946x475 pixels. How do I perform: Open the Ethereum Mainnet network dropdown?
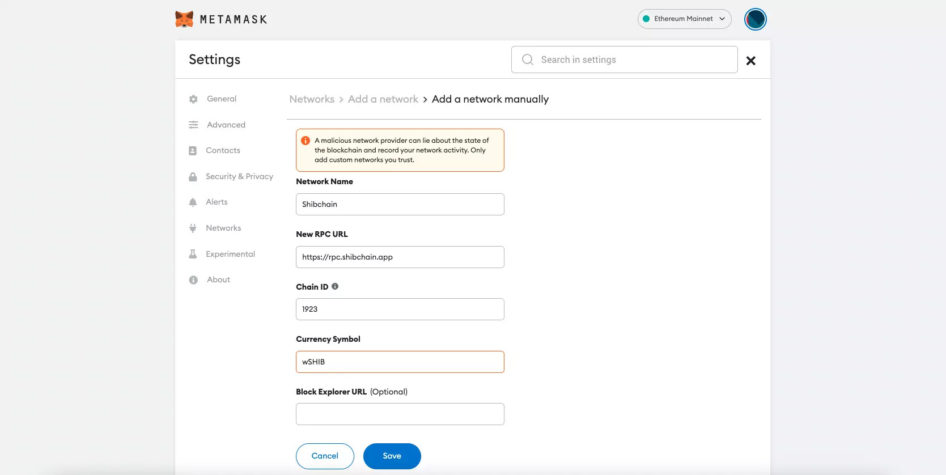pyautogui.click(x=684, y=19)
